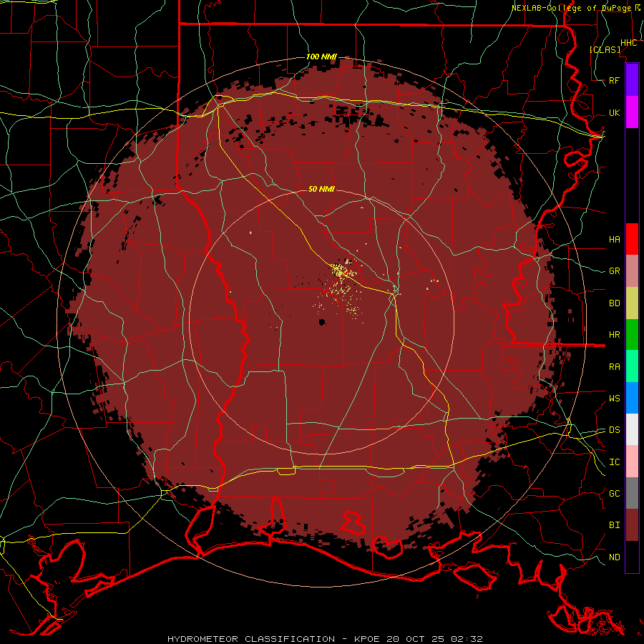Click the RA legend label text
644x644 pixels.
[615, 367]
